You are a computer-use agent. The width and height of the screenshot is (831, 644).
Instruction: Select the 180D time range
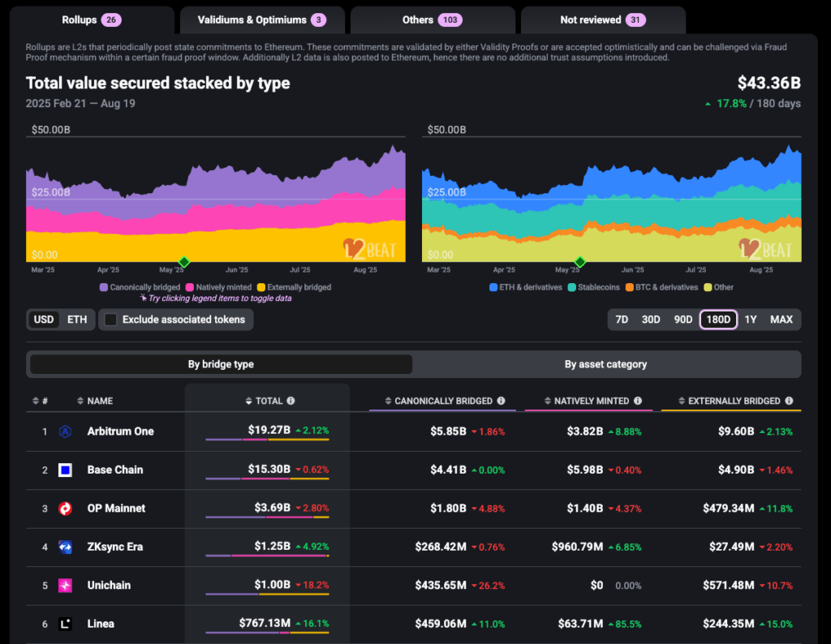[x=718, y=320]
